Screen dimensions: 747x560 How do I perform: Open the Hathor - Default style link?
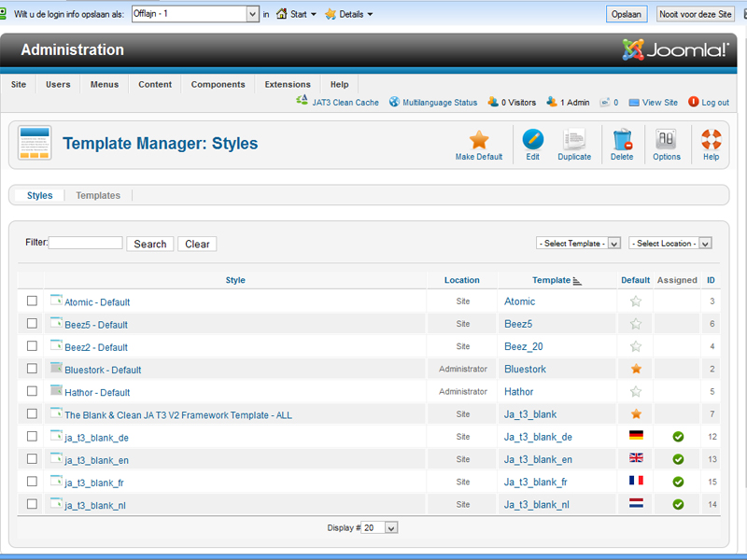(x=97, y=393)
